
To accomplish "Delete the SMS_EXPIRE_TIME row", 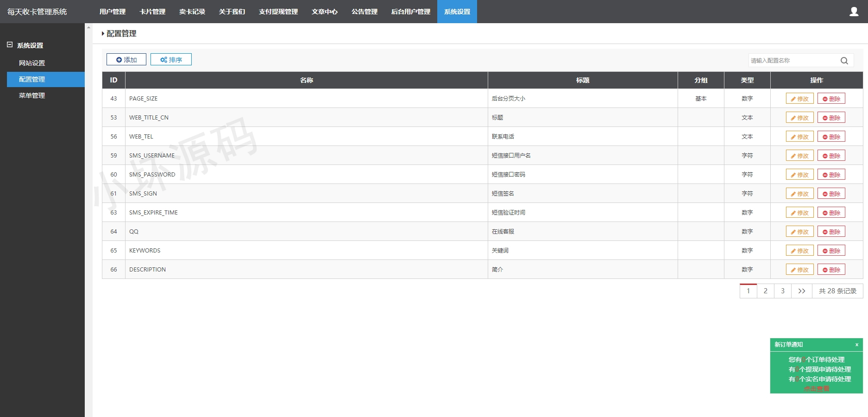I will 831,213.
